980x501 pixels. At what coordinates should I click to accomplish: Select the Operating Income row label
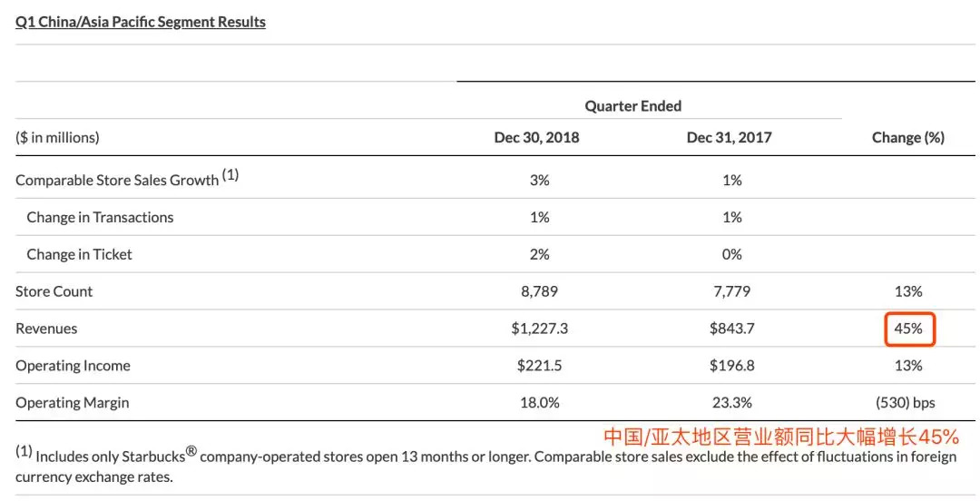click(73, 366)
